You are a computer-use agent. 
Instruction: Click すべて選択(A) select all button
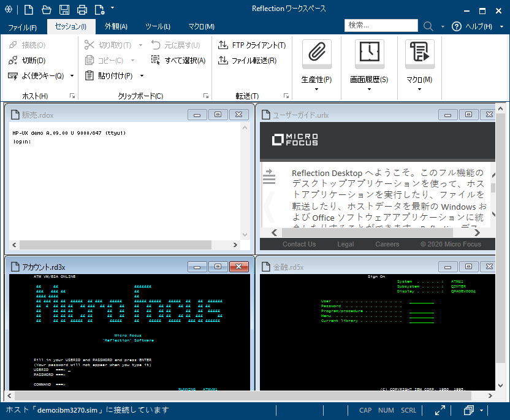(178, 60)
